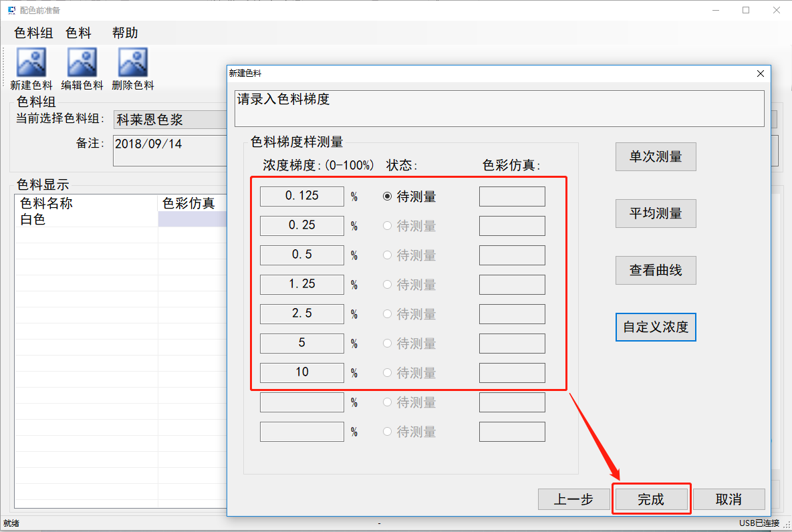Select the 0.125% 待测量 radio button

coord(387,196)
